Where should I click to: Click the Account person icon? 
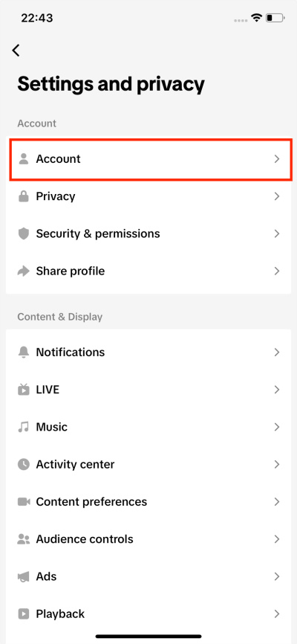[x=24, y=159]
